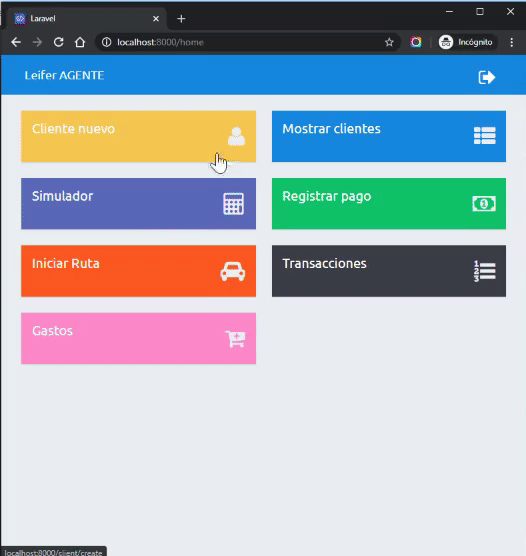Open a new tab with the plus button
Image resolution: width=526 pixels, height=556 pixels.
click(x=181, y=18)
